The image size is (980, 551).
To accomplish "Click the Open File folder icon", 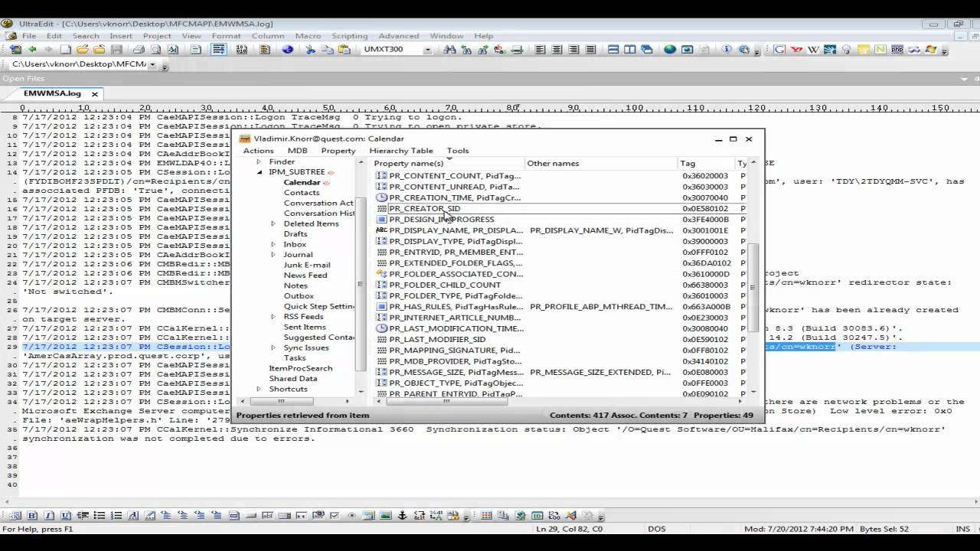I will coord(83,50).
